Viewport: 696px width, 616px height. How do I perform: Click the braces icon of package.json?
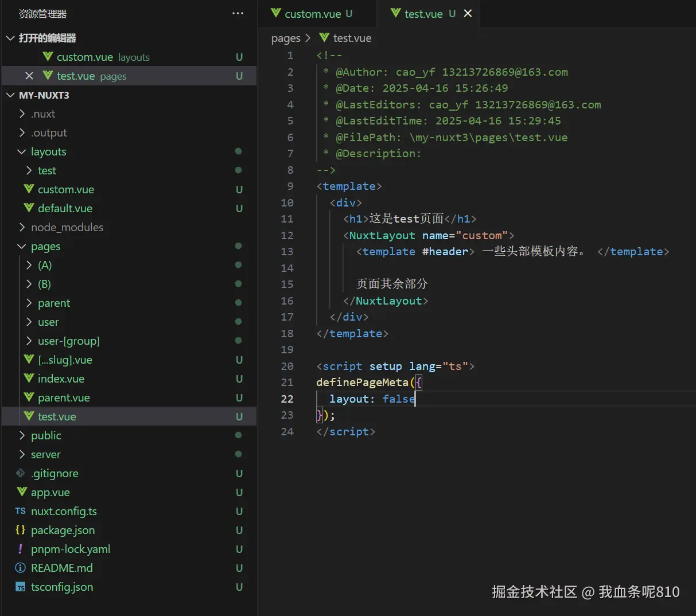pyautogui.click(x=21, y=530)
